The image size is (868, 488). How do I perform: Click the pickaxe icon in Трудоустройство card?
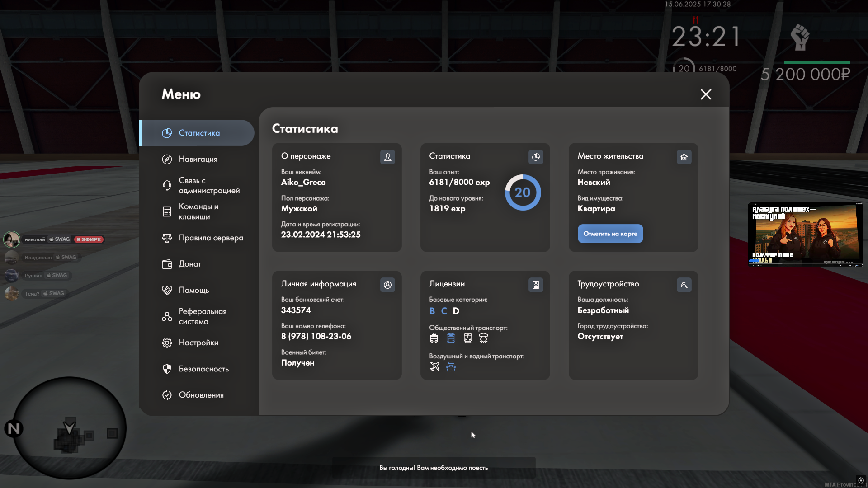(684, 285)
